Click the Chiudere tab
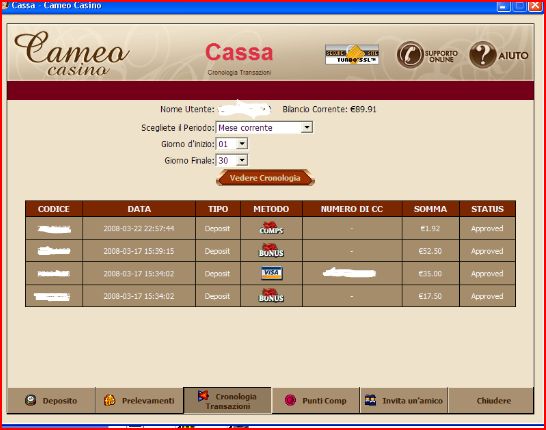Viewport: 546px width, 430px height. pyautogui.click(x=491, y=400)
